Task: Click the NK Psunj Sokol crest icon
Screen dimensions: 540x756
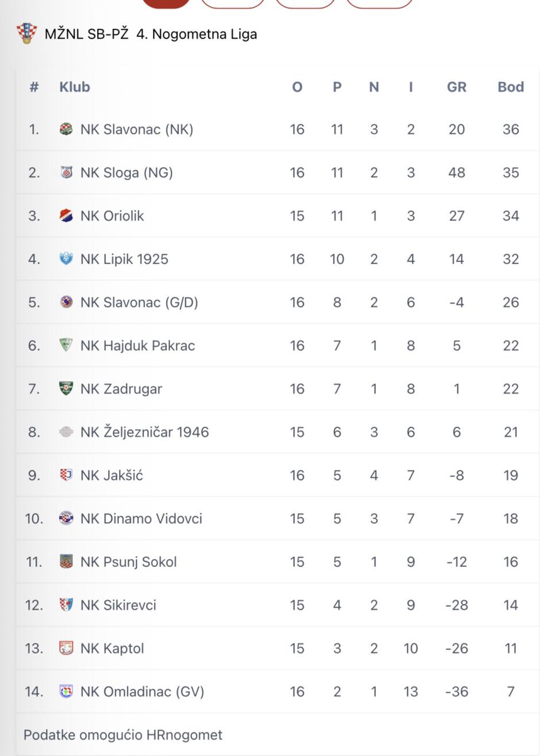Action: click(66, 561)
